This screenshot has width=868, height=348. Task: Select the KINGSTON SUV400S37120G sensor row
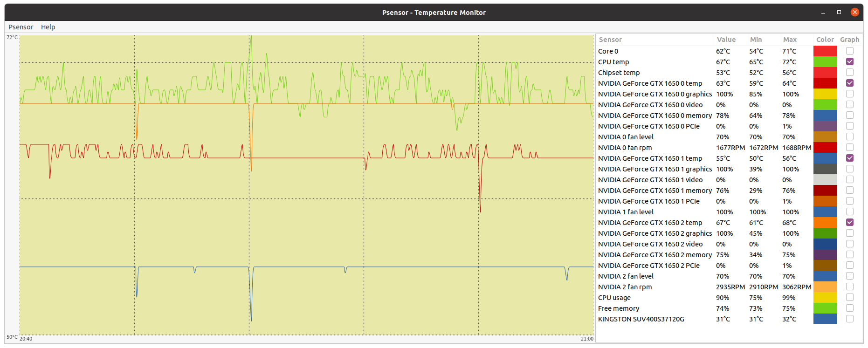pos(641,319)
